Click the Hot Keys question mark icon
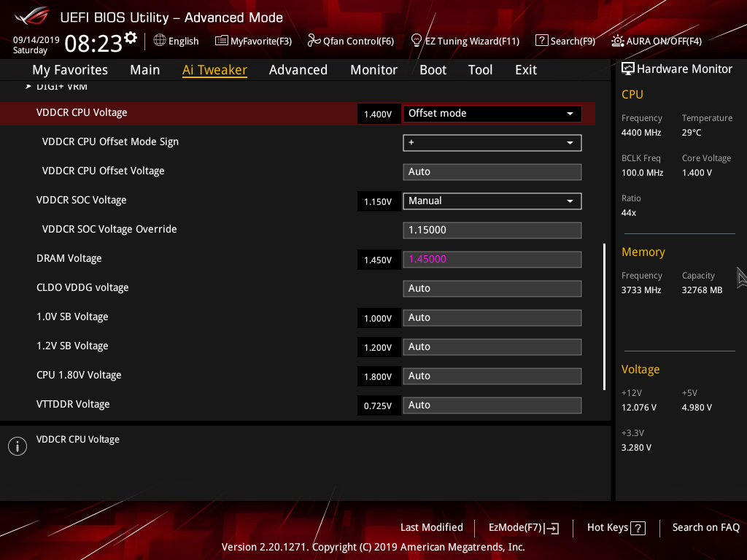The width and height of the screenshot is (747, 560). pyautogui.click(x=638, y=528)
